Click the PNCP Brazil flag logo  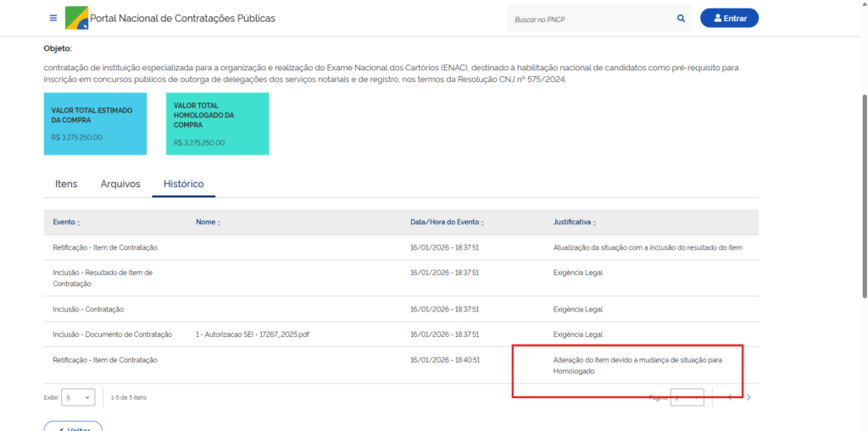[76, 18]
